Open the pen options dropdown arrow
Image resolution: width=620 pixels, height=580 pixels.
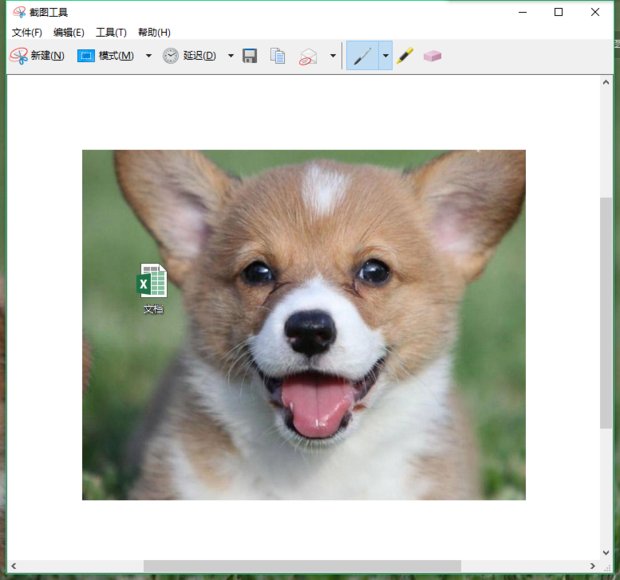pos(386,56)
